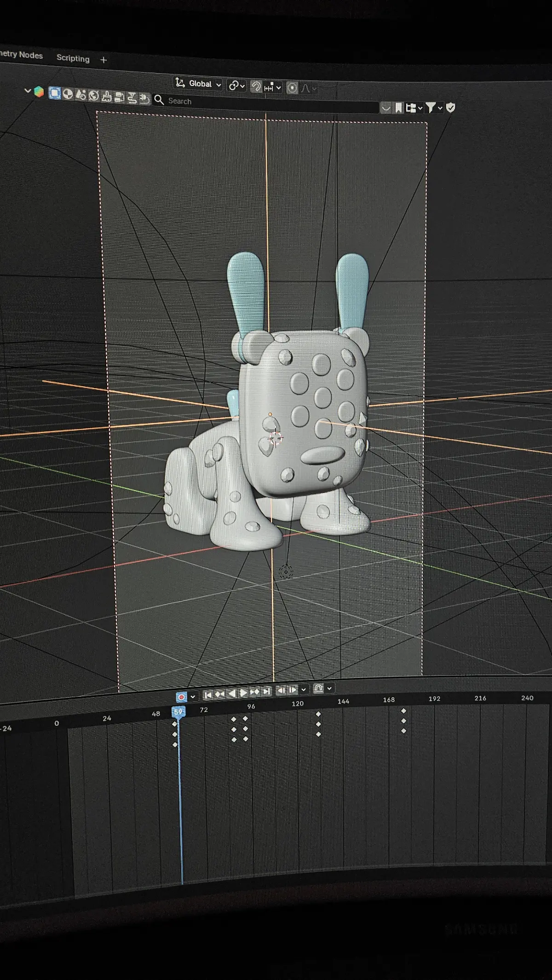Open the keying dropdown beside the record button
This screenshot has height=980, width=552.
[x=193, y=696]
